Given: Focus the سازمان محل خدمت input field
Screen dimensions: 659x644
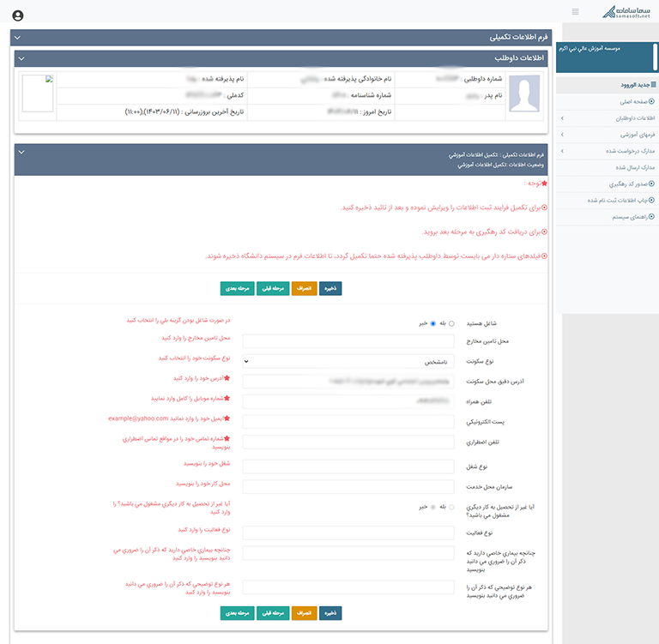Looking at the screenshot, I should tap(348, 487).
